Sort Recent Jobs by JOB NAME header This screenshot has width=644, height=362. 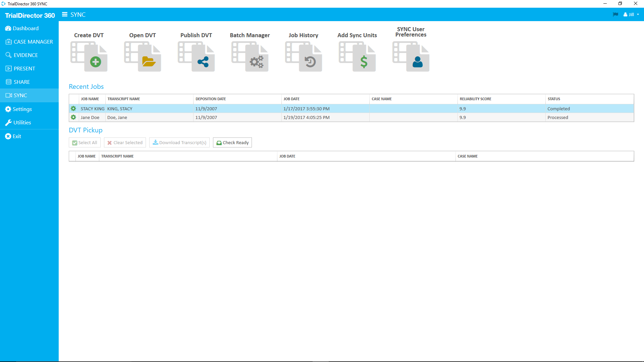pos(92,99)
